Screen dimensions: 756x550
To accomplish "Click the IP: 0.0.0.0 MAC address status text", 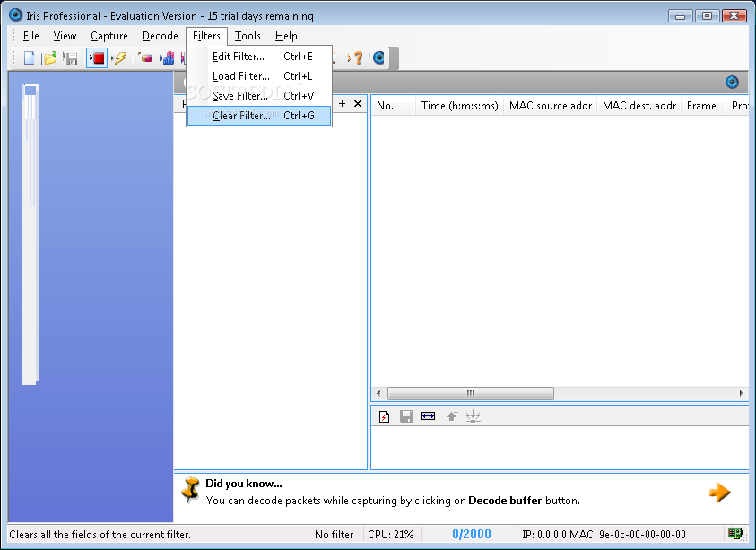I will click(x=604, y=535).
